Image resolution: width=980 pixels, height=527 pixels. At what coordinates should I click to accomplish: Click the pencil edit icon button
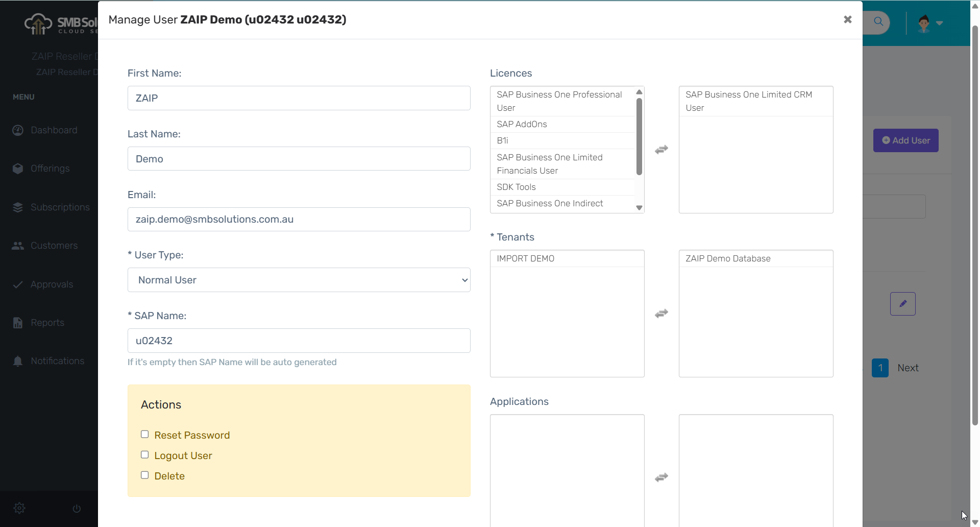(x=903, y=304)
